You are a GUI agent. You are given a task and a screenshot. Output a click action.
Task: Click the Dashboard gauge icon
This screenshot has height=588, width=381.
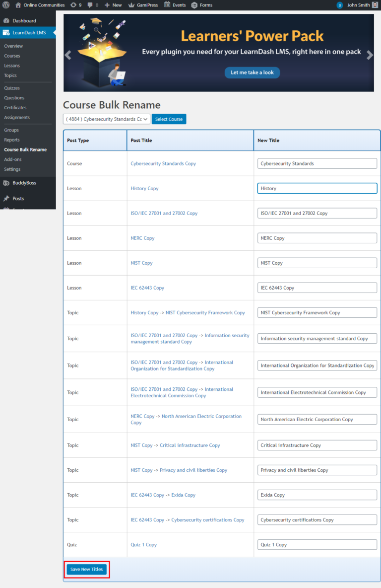click(x=6, y=21)
